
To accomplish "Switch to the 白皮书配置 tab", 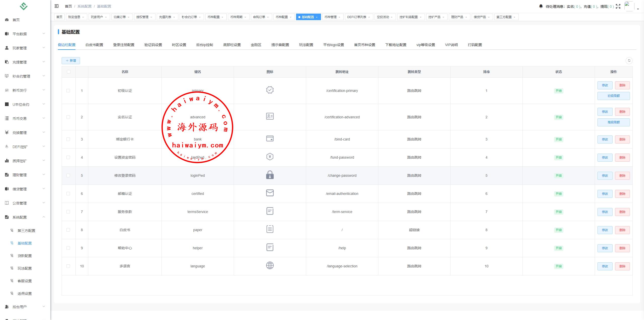I will click(x=94, y=45).
